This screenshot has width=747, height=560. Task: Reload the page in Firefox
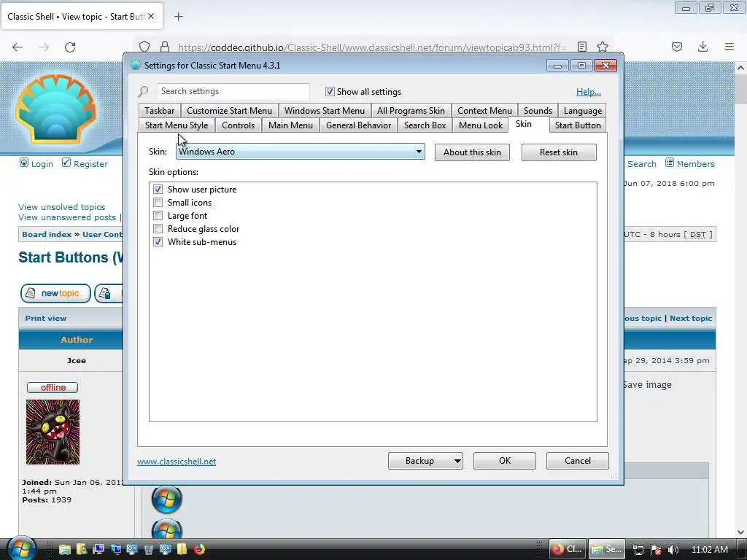pyautogui.click(x=70, y=47)
